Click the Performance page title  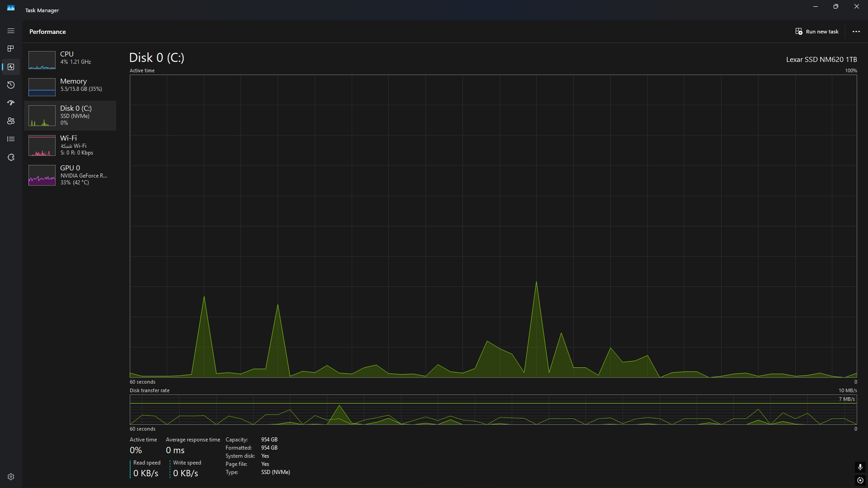(47, 32)
